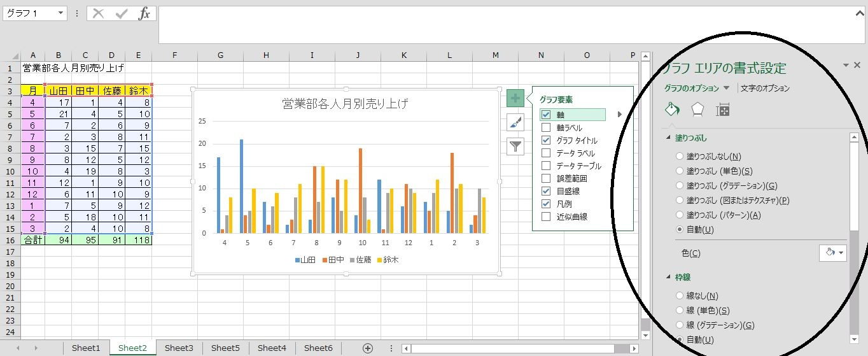Switch to the Sheet3 tab

click(179, 348)
